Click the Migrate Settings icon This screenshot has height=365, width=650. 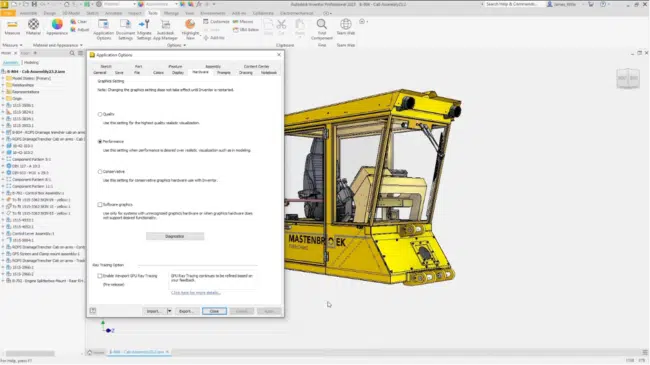pos(144,24)
